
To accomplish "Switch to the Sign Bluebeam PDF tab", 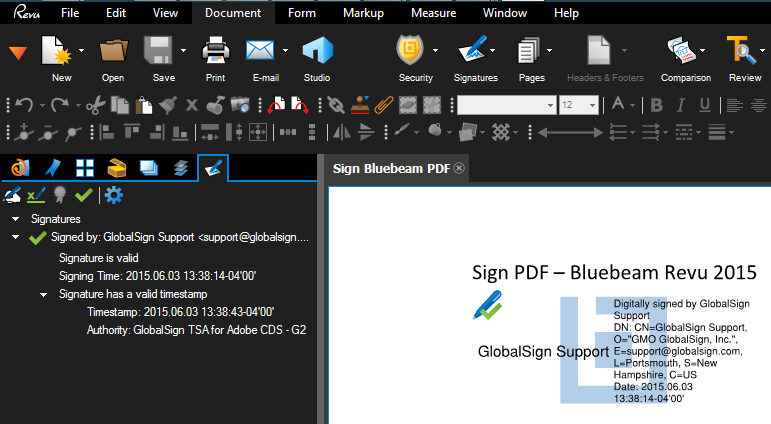I will click(391, 168).
